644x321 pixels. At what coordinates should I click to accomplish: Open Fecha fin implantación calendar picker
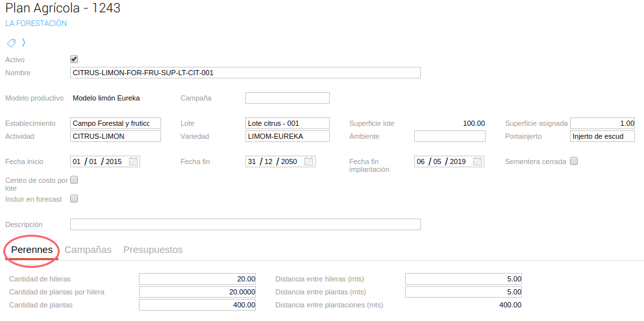pos(477,161)
